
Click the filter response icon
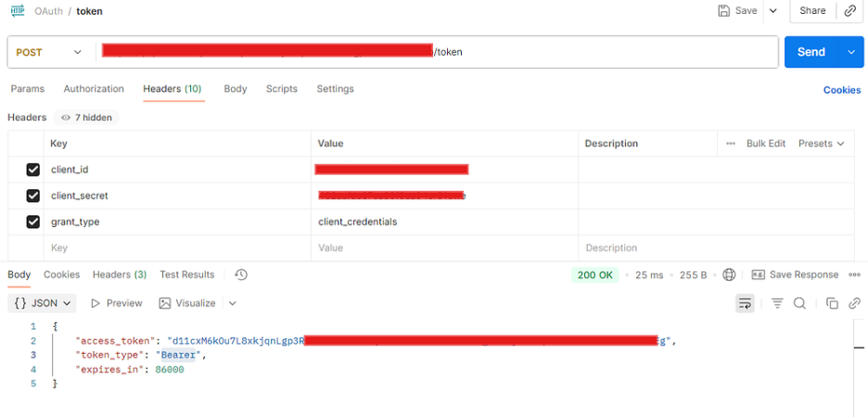point(777,303)
